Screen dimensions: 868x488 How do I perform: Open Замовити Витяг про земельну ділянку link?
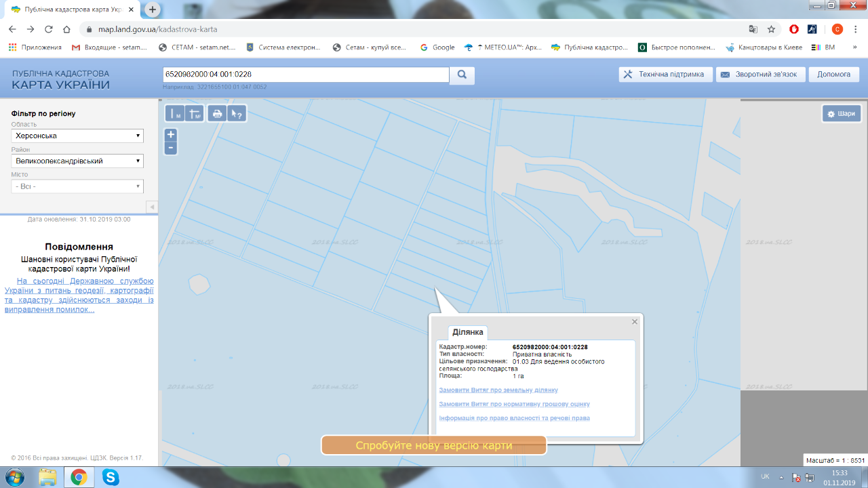coord(498,390)
